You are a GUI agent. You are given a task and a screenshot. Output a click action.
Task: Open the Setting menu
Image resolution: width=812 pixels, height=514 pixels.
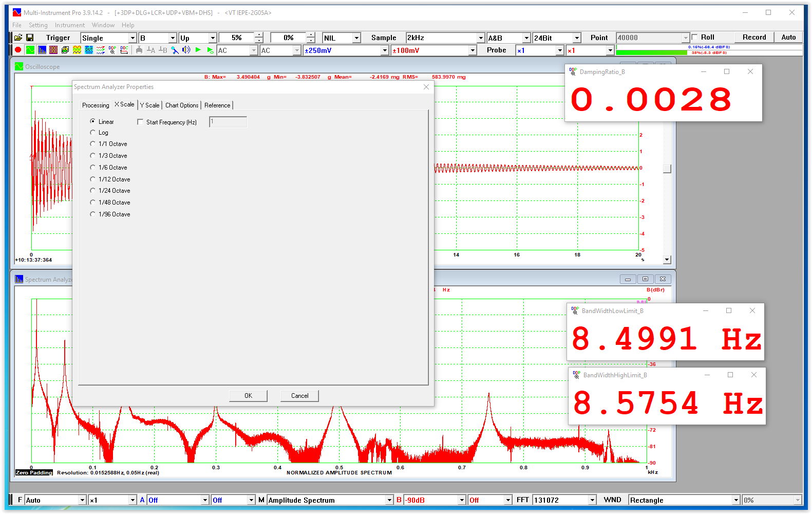click(38, 25)
